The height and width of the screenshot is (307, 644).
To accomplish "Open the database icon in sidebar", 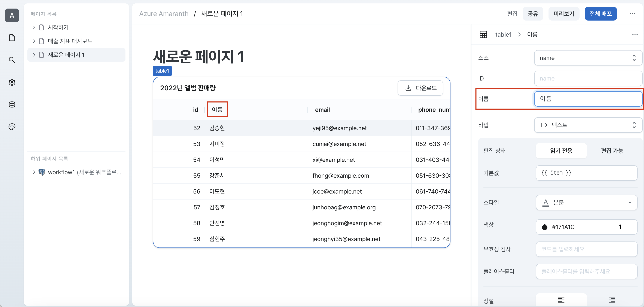I will 12,104.
